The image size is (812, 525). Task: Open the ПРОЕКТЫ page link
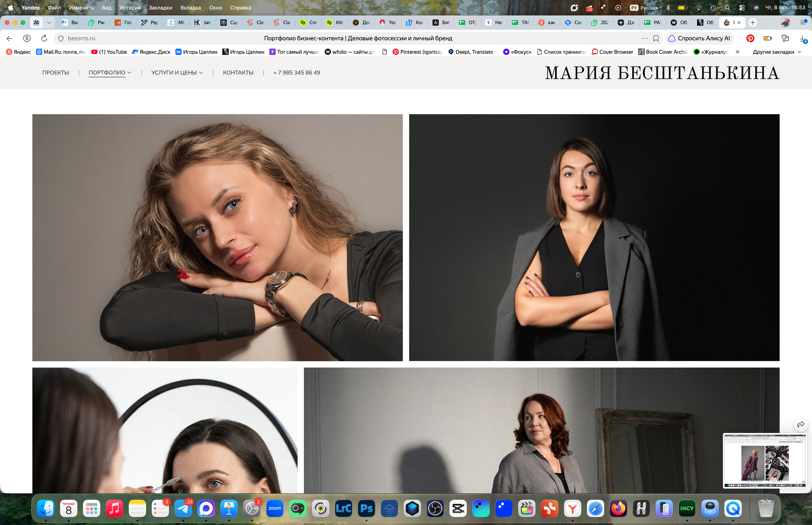(x=56, y=73)
